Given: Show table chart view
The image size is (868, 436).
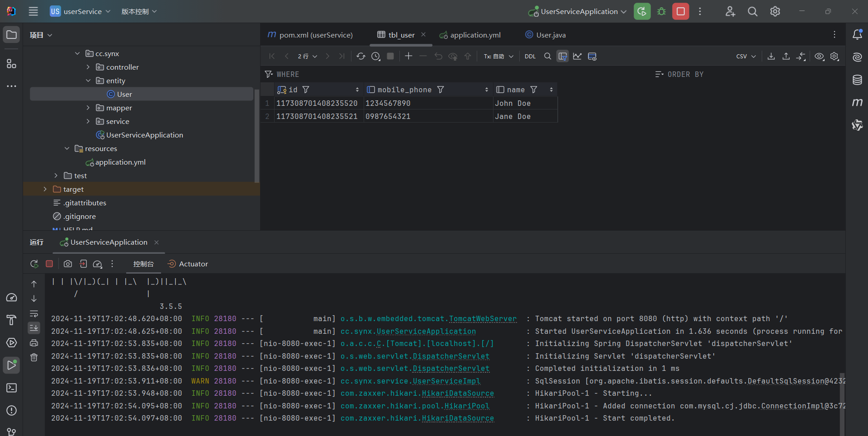Looking at the screenshot, I should coord(577,56).
